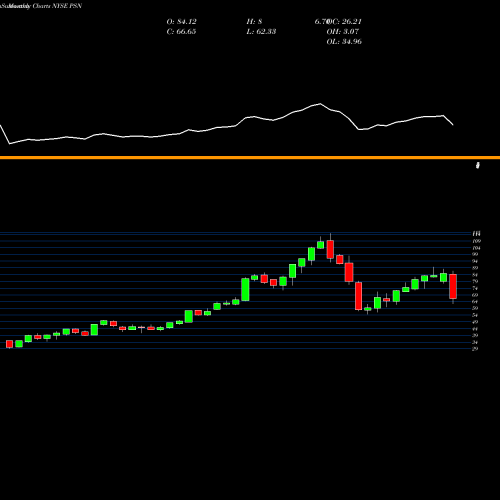
Task: Click the 'H: 8' high readout
Action: (254, 22)
